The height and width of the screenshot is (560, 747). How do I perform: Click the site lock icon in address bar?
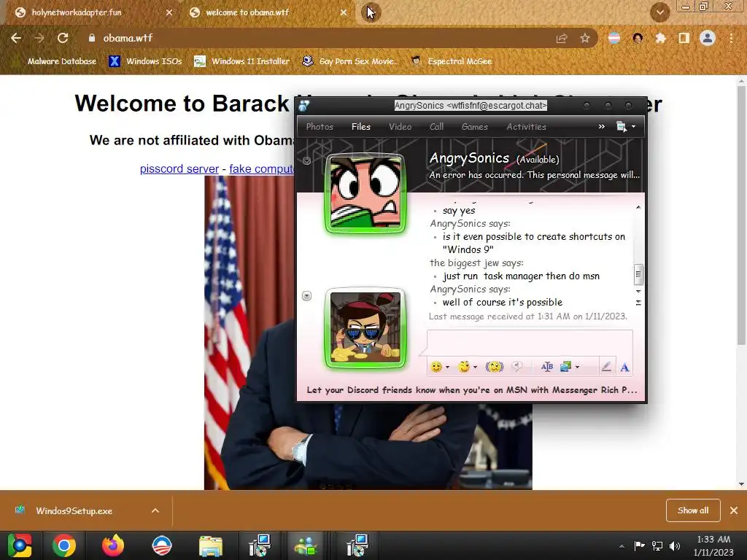click(x=92, y=38)
